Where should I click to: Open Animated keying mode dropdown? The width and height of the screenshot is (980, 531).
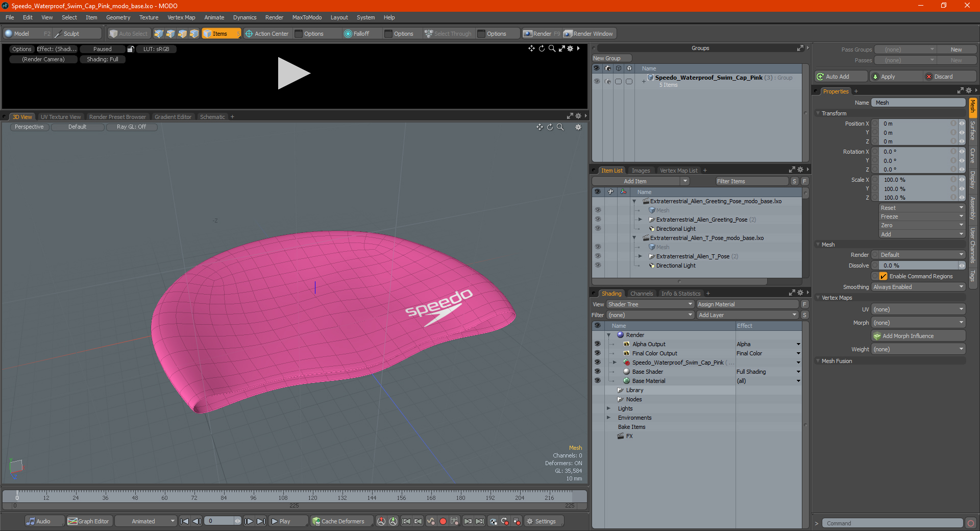[146, 521]
